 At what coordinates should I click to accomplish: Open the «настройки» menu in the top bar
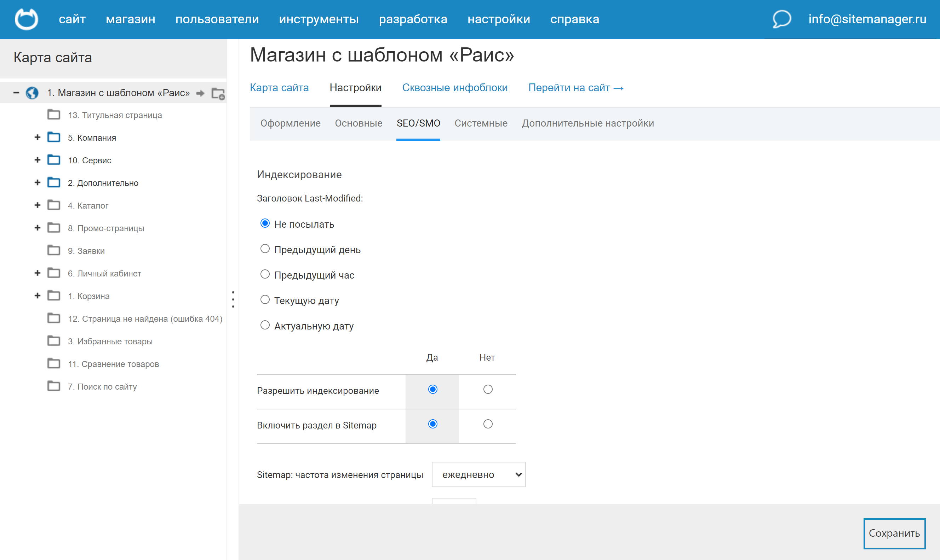(499, 19)
